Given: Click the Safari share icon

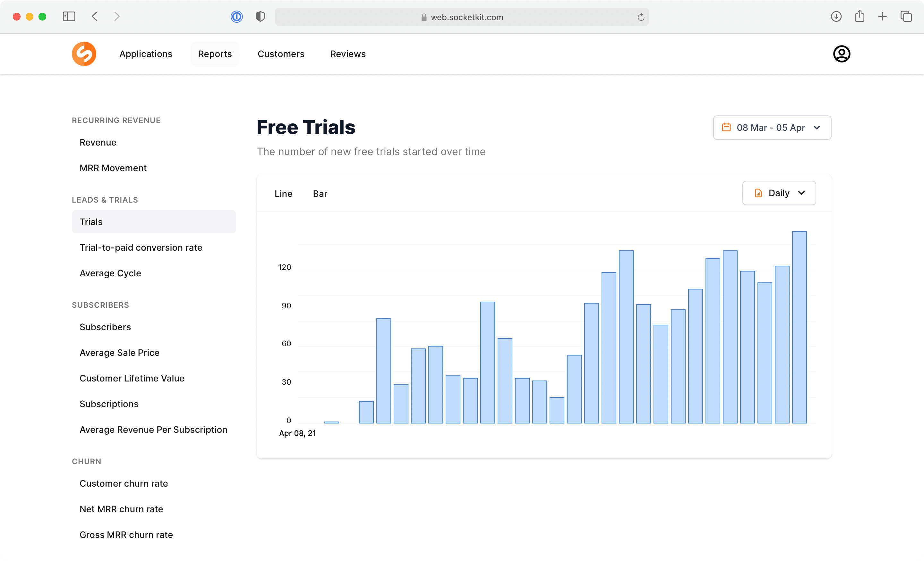Looking at the screenshot, I should pos(860,16).
